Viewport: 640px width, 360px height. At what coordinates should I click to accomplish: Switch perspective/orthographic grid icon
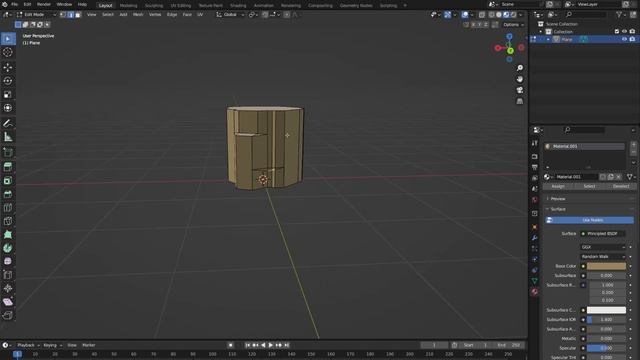tap(520, 101)
